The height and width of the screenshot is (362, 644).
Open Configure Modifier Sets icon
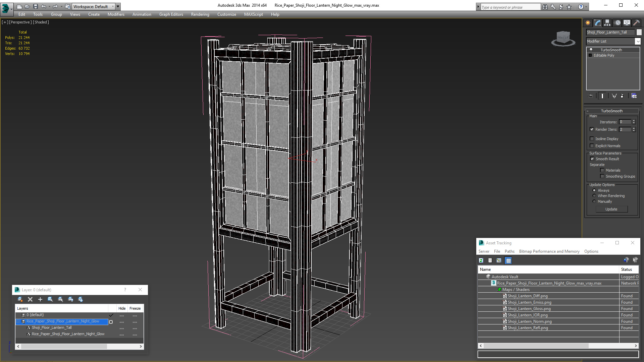pyautogui.click(x=634, y=96)
